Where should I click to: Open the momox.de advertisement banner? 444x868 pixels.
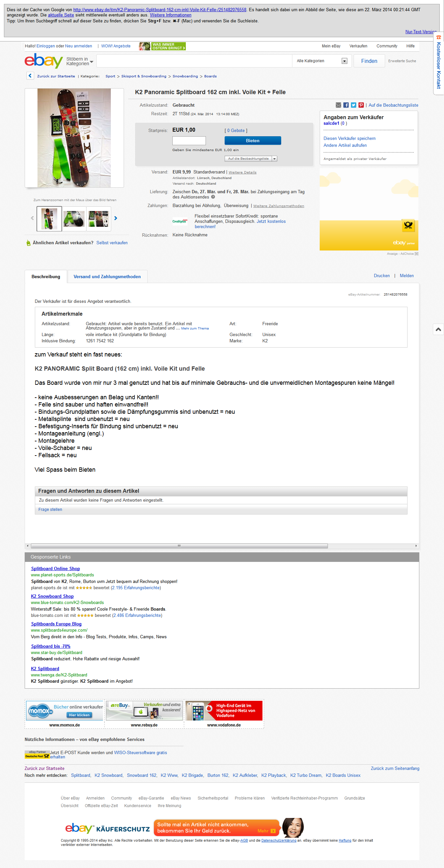pyautogui.click(x=65, y=710)
